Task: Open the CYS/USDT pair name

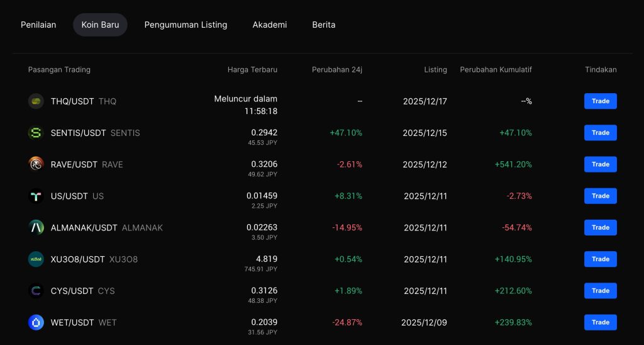Action: click(x=72, y=291)
